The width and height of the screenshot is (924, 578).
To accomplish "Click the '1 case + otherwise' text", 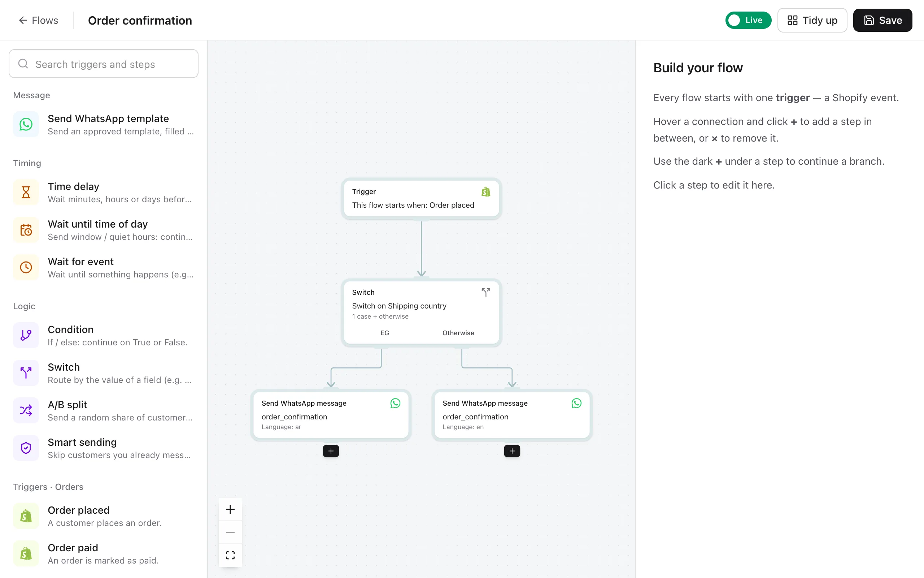I will click(x=380, y=316).
